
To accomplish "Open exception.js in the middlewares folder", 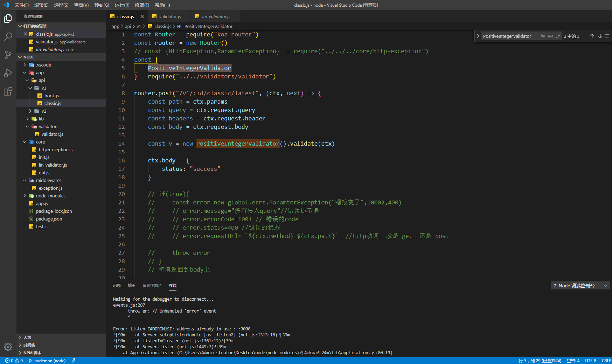I will click(x=61, y=188).
